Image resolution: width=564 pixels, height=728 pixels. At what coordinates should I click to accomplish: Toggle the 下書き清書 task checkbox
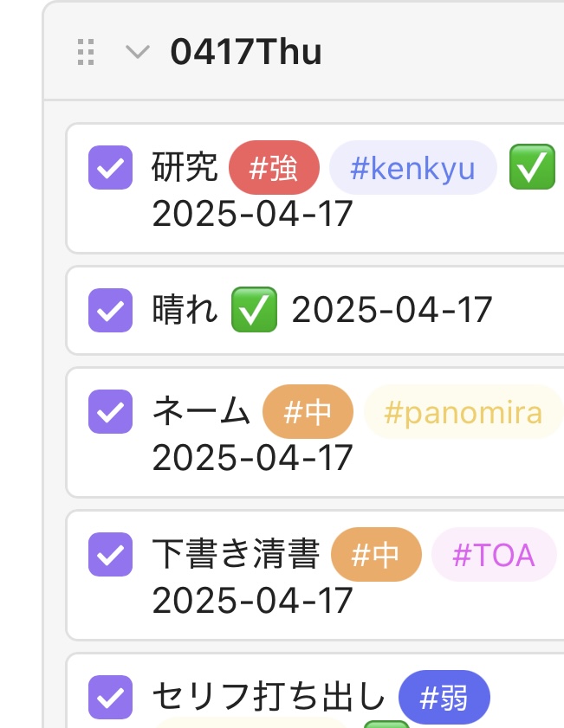(x=111, y=554)
